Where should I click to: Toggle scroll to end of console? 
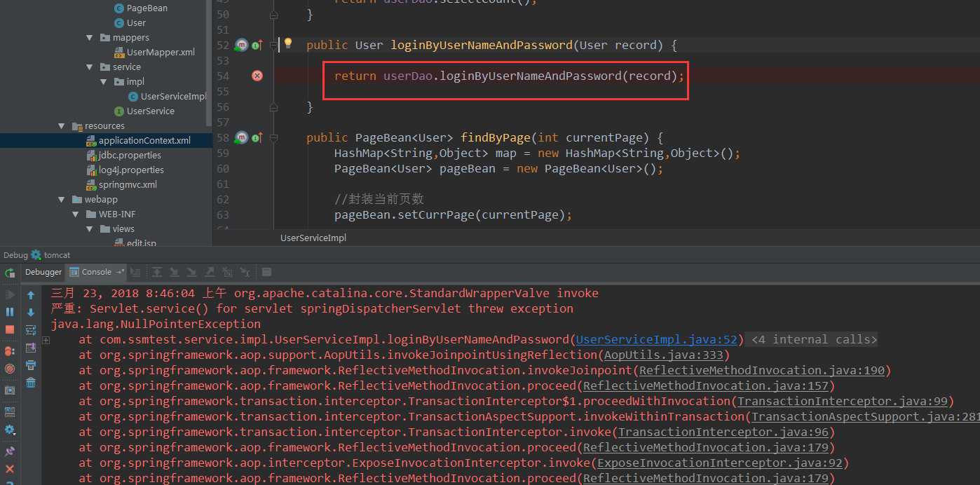(31, 348)
